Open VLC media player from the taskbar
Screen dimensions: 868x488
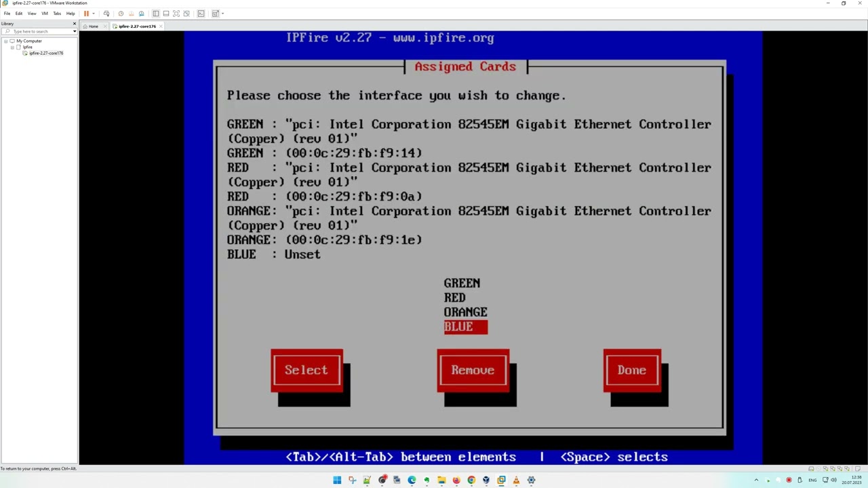(x=516, y=480)
